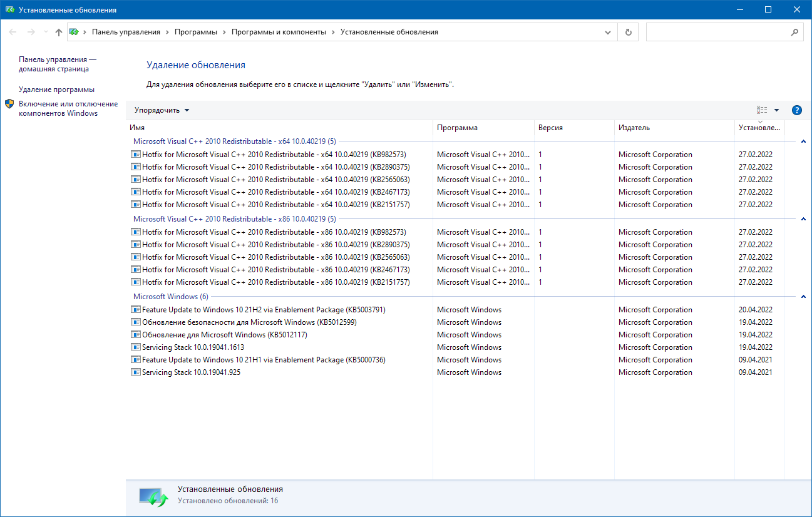Viewport: 812px width, 517px height.
Task: Select x86 Hotfix KB2151757 name text
Action: pyautogui.click(x=276, y=282)
